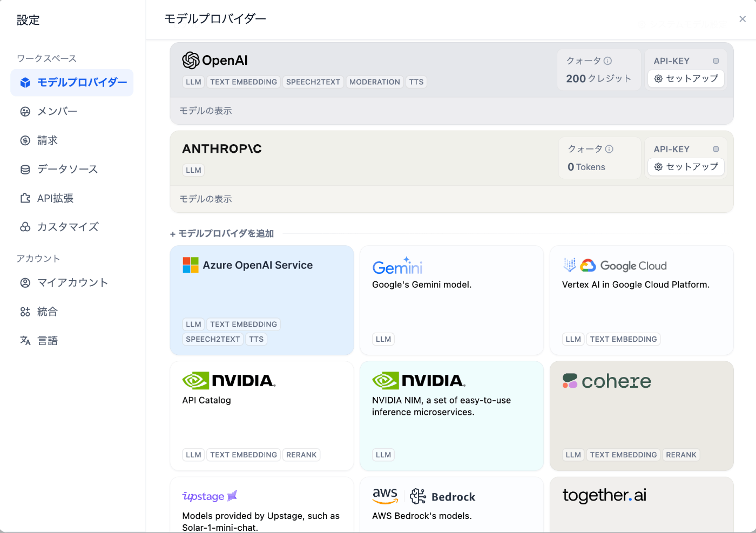Click the NVIDIA API Catalog text
The image size is (756, 533).
coord(206,400)
